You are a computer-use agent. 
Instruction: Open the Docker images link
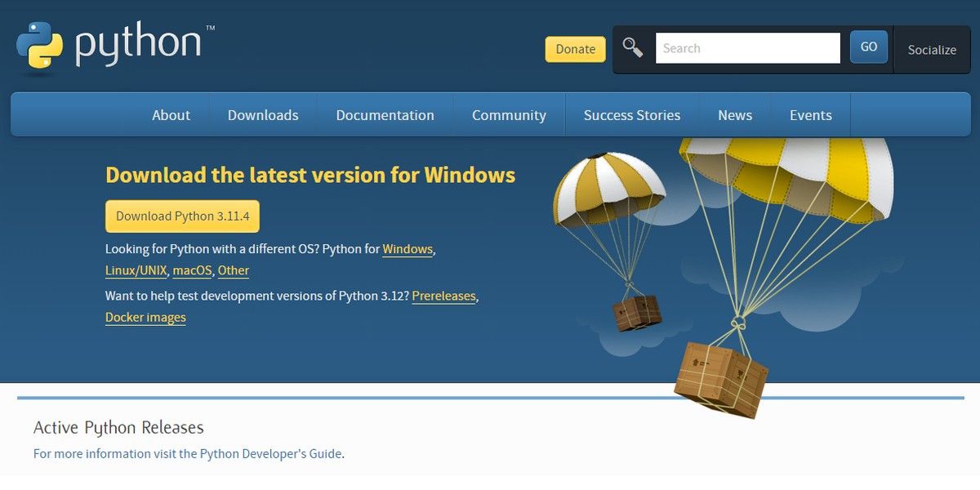point(145,317)
